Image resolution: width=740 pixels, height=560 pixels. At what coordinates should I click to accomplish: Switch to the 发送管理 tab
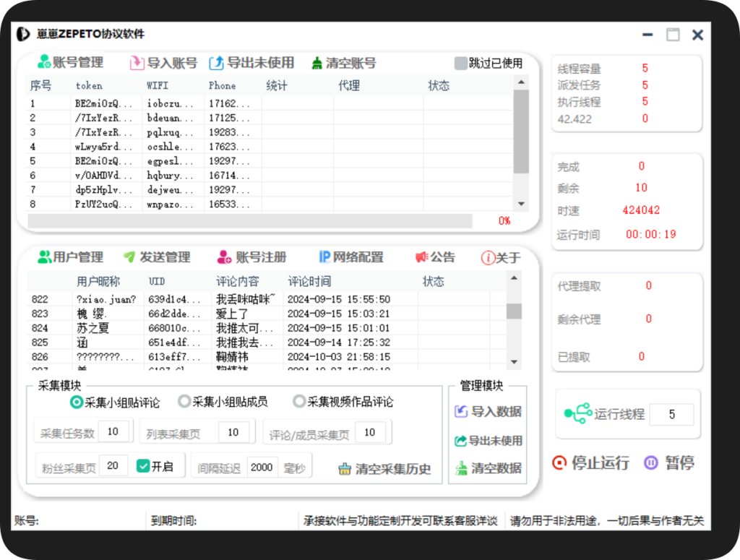tap(159, 257)
